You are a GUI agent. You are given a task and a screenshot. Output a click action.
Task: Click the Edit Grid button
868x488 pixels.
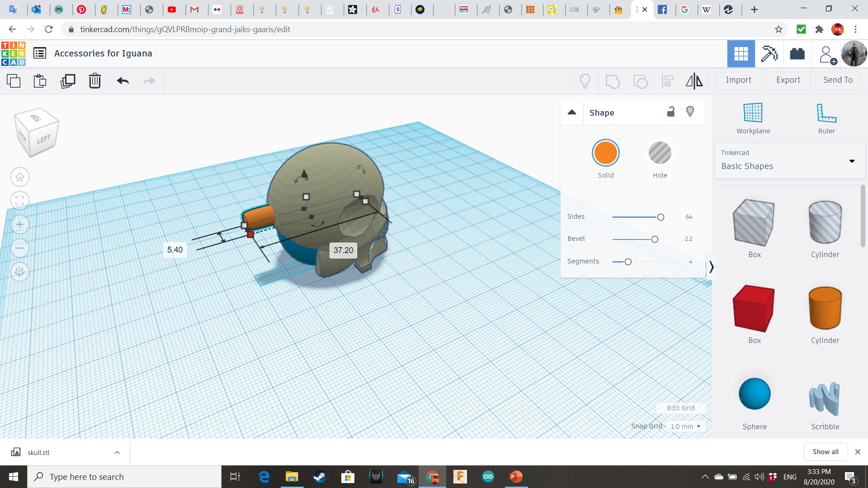coord(681,408)
